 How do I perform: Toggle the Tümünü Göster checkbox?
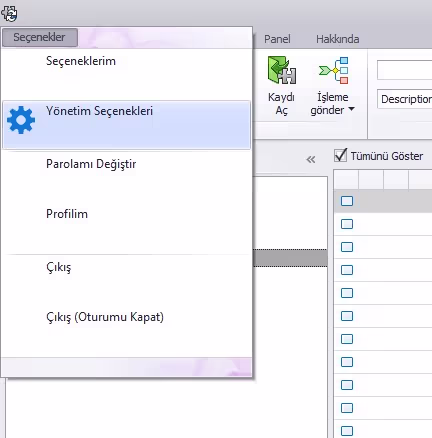pos(340,156)
